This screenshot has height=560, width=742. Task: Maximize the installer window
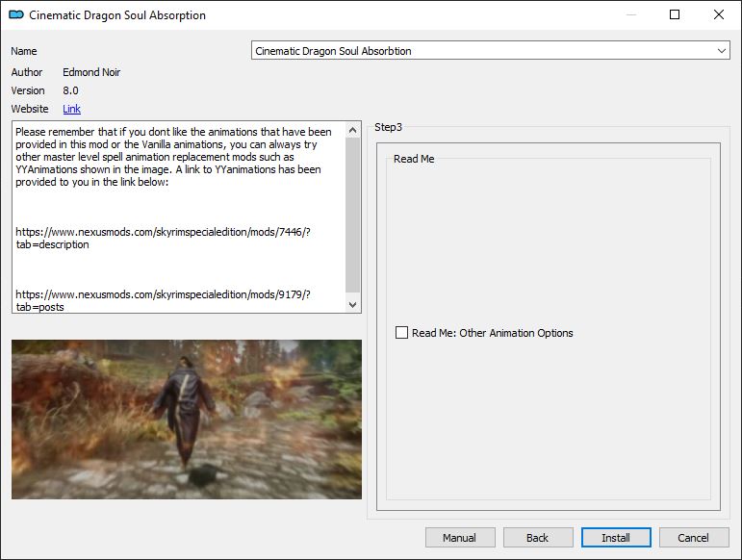675,14
